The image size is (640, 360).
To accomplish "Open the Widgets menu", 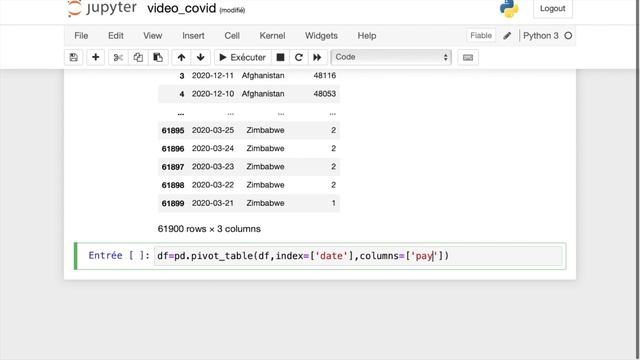I will [321, 36].
